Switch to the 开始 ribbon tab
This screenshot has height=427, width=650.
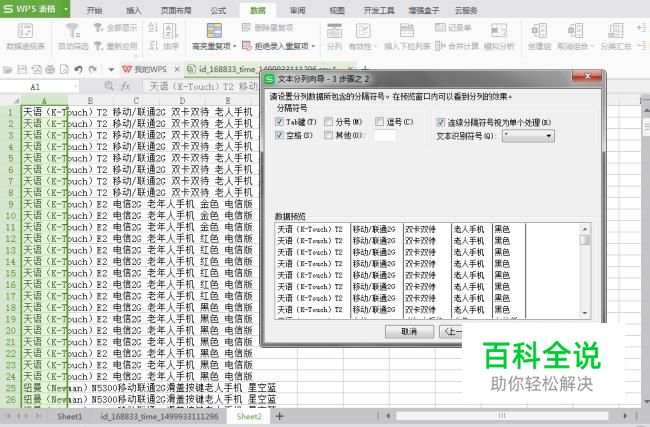point(95,10)
